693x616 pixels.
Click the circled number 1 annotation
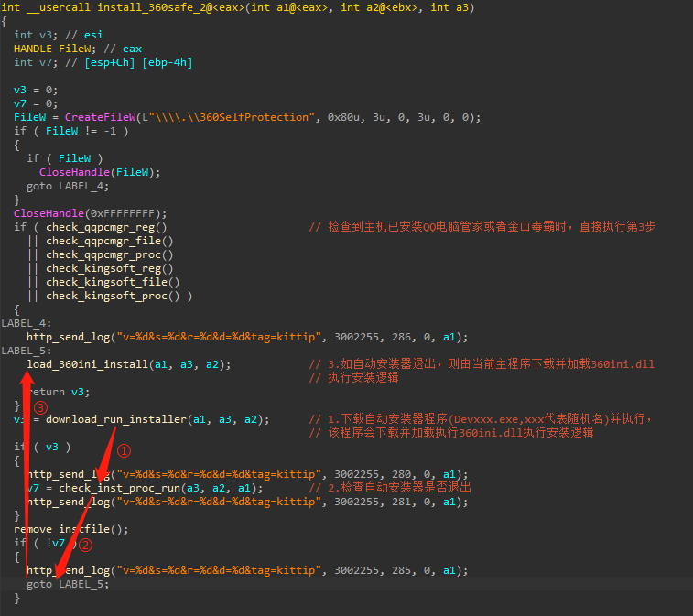click(x=124, y=451)
